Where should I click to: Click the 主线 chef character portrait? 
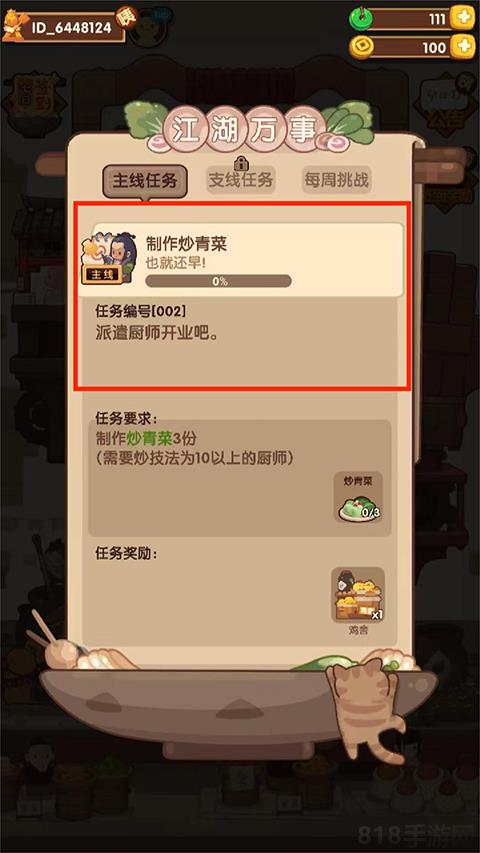[109, 258]
